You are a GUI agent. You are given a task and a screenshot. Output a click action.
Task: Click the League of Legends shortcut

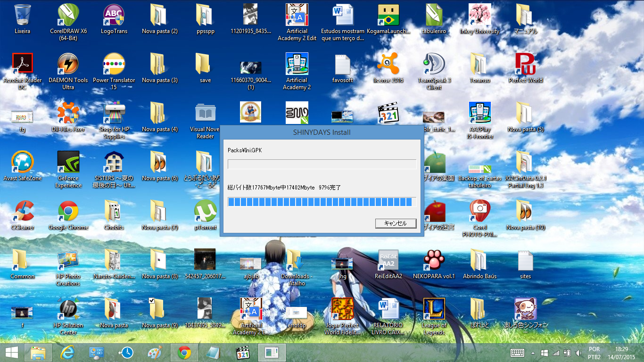[434, 309]
